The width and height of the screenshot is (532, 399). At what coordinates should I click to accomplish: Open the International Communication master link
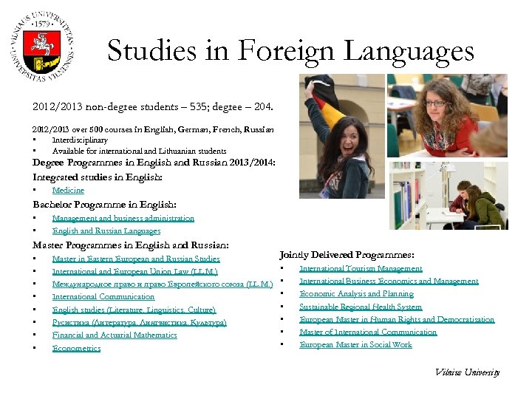(103, 297)
